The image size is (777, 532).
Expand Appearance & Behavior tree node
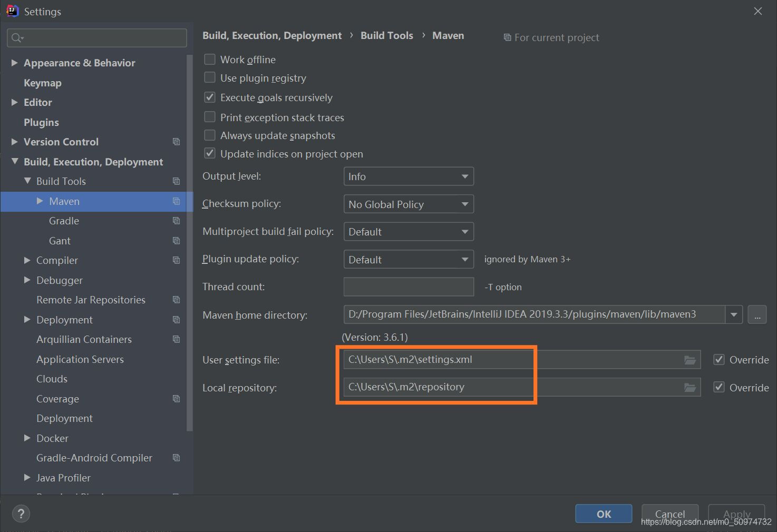(14, 63)
